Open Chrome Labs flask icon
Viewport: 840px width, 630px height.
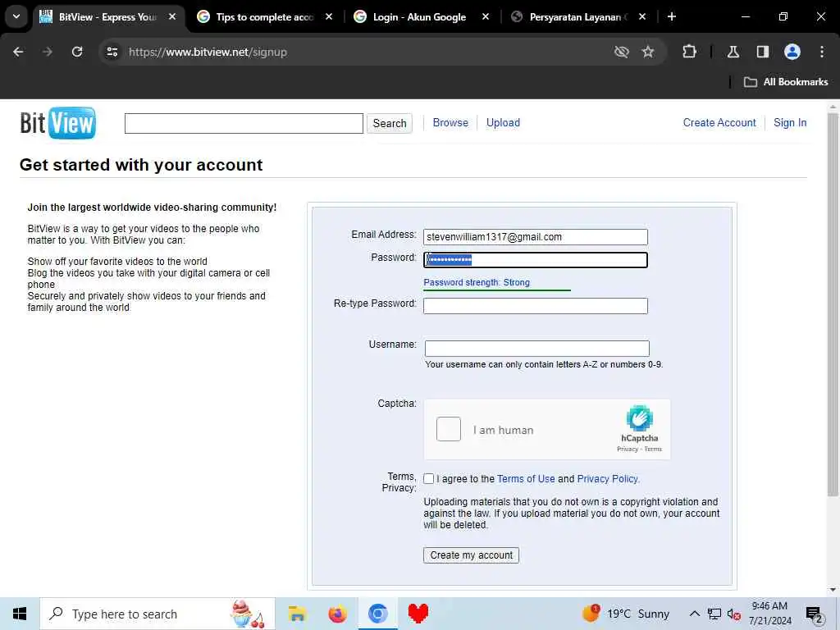pyautogui.click(x=733, y=52)
